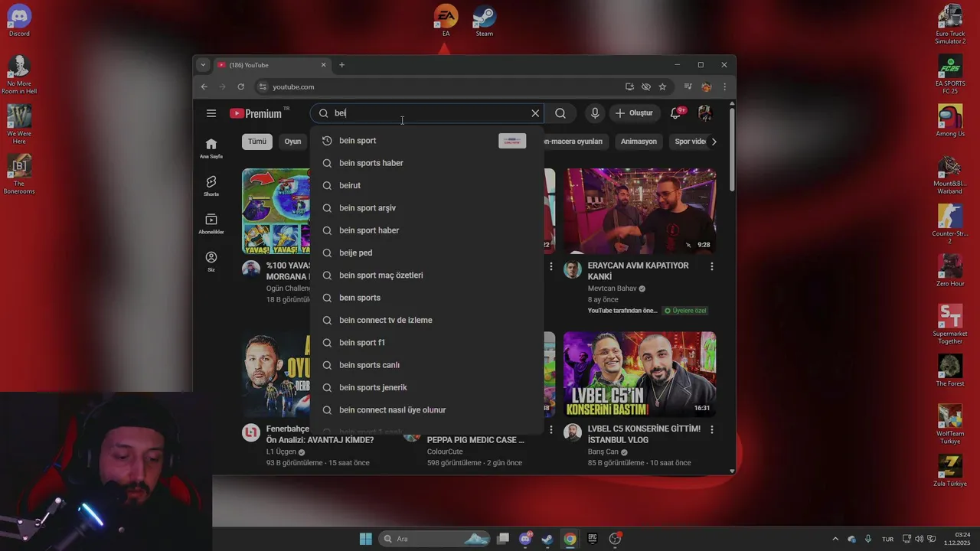The width and height of the screenshot is (980, 551).
Task: Choose the 'beirut' suggestion
Action: [426, 185]
